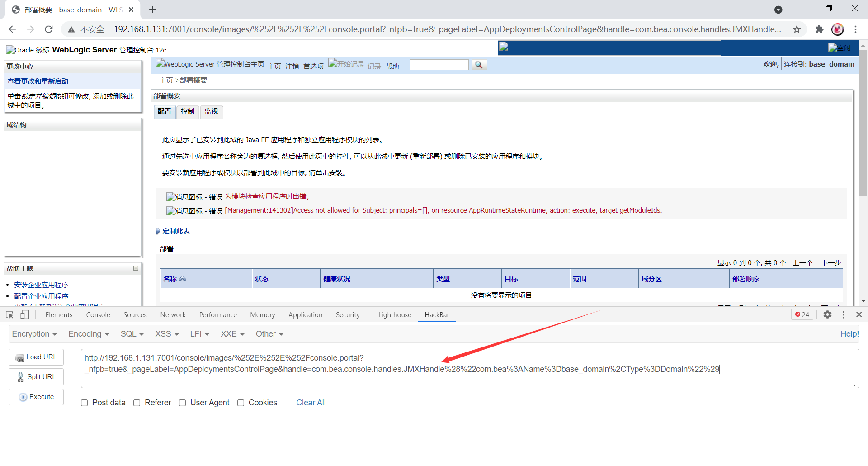This screenshot has width=868, height=466.
Task: Open DevTools more options menu
Action: pyautogui.click(x=844, y=314)
